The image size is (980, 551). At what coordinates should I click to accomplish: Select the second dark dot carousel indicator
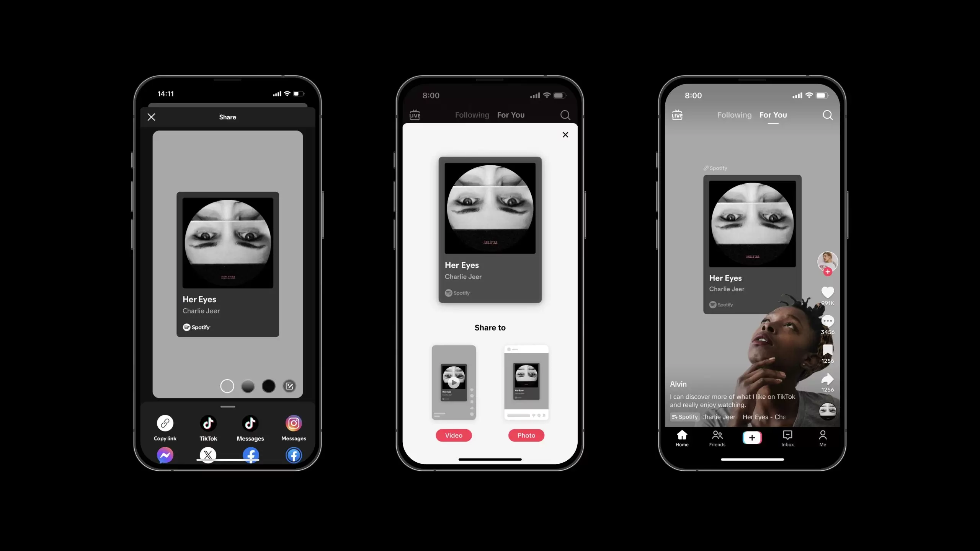pos(269,385)
